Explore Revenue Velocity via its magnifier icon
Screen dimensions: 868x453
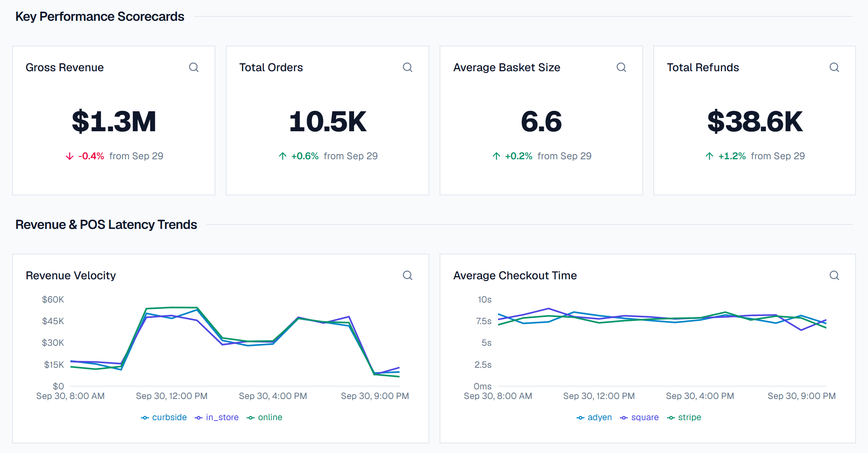(408, 275)
